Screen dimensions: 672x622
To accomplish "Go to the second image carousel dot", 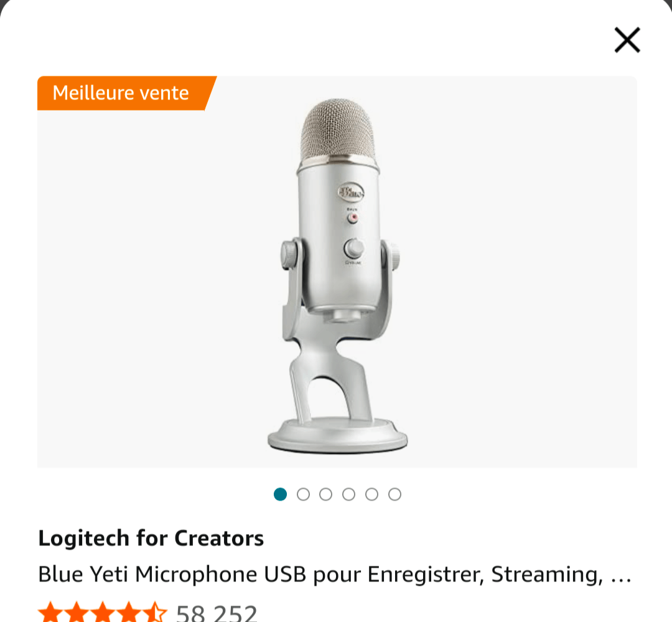I will click(303, 494).
